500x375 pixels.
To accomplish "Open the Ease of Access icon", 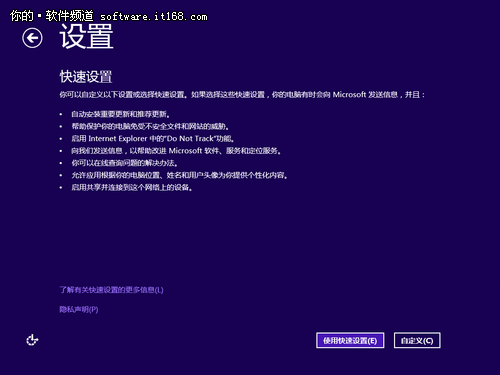I will (x=32, y=340).
